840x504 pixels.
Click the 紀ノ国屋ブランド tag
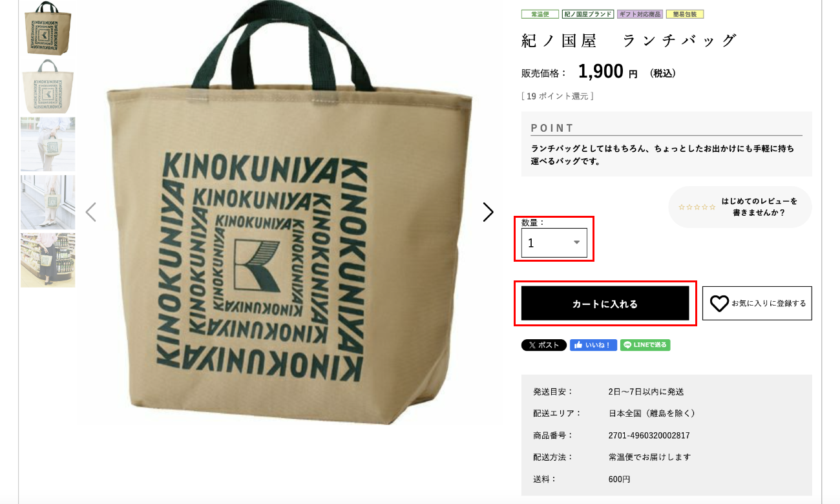tap(588, 14)
